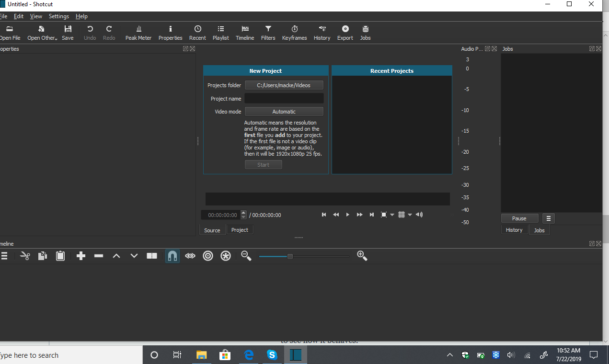Image resolution: width=609 pixels, height=364 pixels.
Task: Open the Playlist panel
Action: [221, 33]
